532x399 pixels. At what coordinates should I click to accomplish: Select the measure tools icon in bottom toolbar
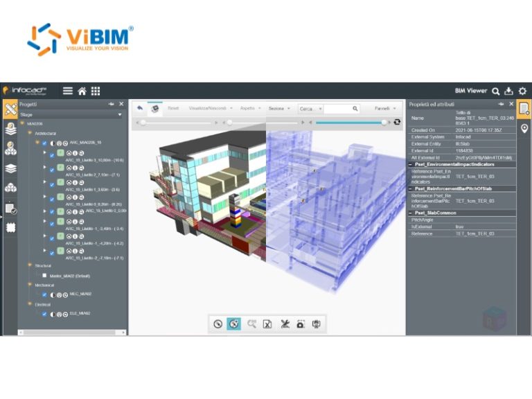tap(285, 324)
